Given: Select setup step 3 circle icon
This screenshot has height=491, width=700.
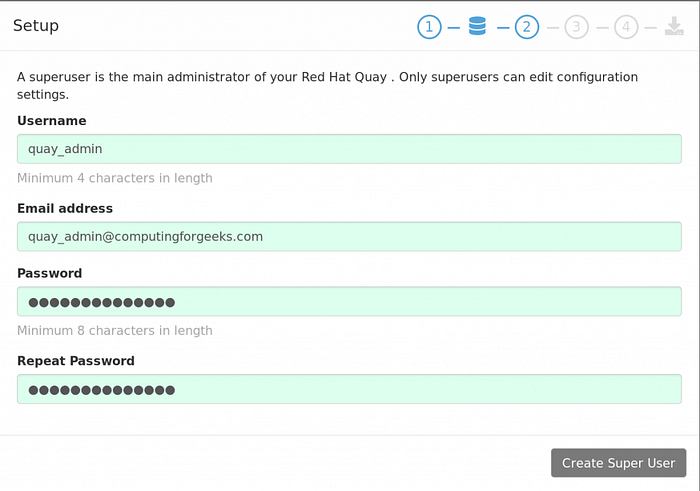Looking at the screenshot, I should click(x=576, y=27).
